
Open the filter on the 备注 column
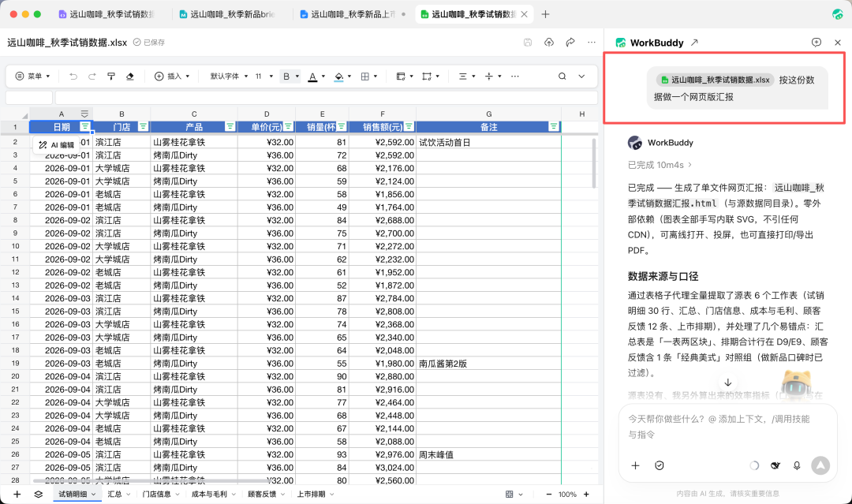[x=553, y=126]
